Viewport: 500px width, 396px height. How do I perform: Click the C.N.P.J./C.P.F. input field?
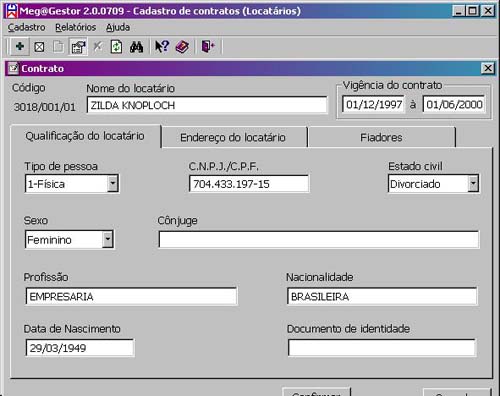[249, 184]
